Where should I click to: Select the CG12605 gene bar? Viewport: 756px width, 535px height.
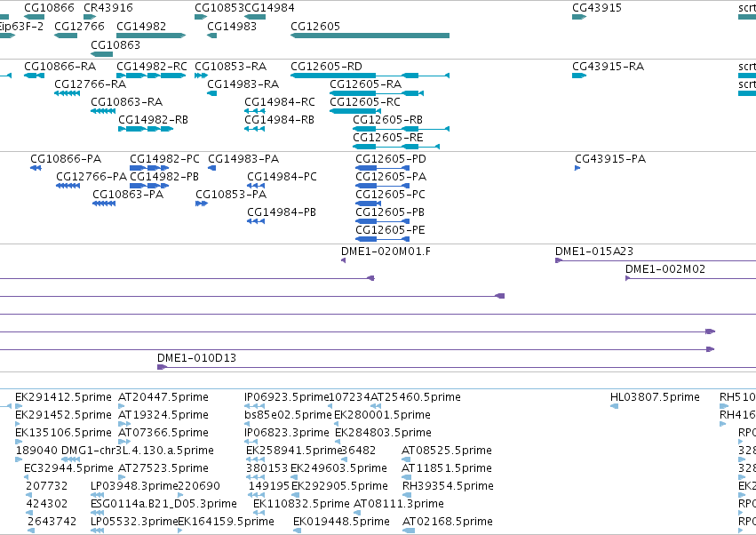pos(370,36)
